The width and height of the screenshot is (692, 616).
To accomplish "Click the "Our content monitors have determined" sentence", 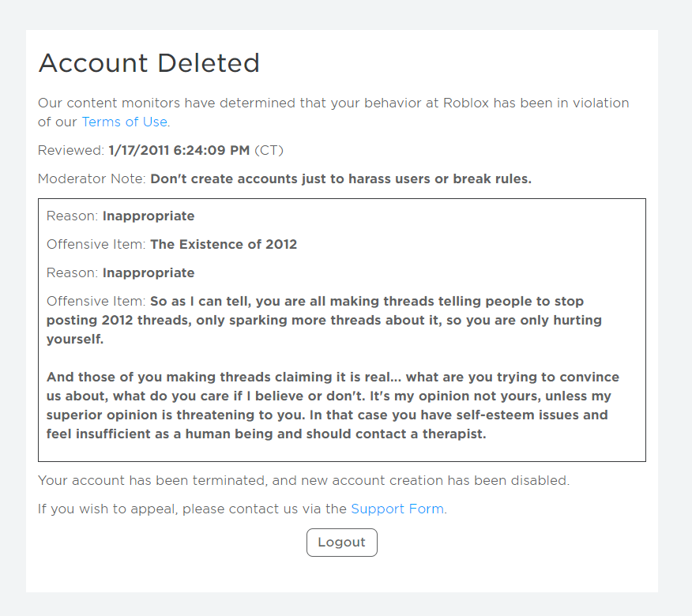I will [333, 103].
